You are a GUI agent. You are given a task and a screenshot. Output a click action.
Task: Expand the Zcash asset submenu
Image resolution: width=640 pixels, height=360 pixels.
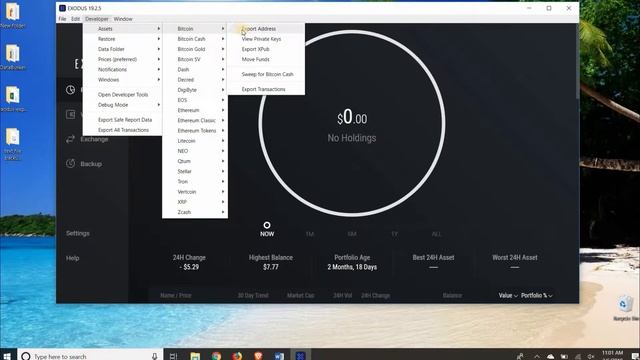[195, 212]
